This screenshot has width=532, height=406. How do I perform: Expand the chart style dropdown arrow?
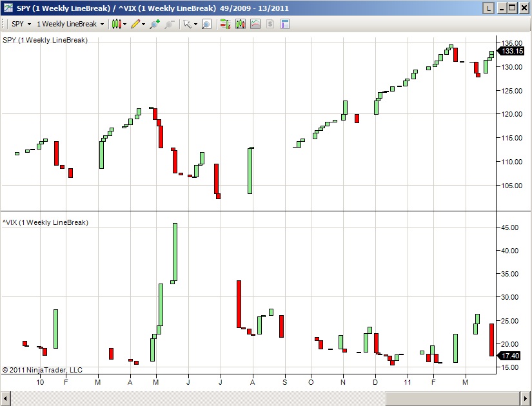(125, 24)
